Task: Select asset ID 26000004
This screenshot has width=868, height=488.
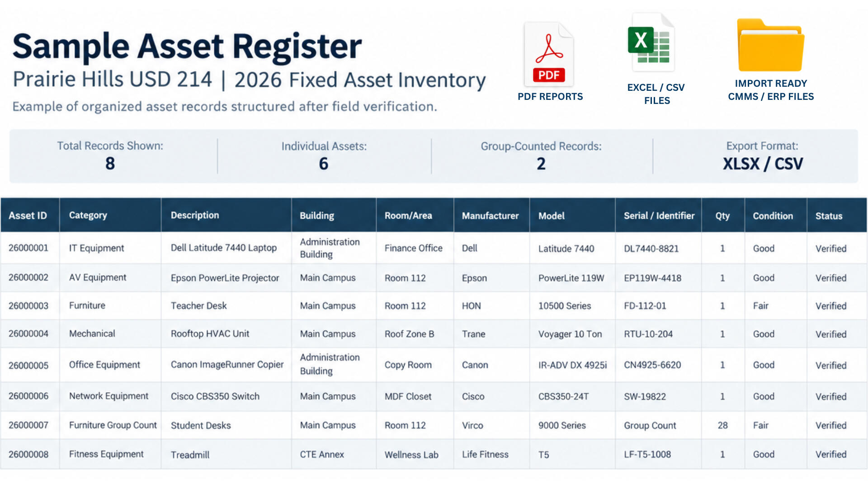Action: 28,334
